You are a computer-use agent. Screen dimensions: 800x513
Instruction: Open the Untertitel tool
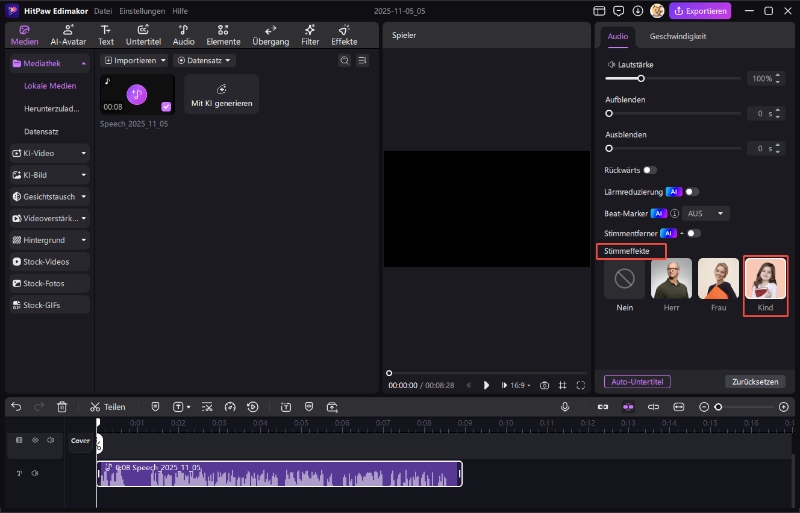(144, 35)
